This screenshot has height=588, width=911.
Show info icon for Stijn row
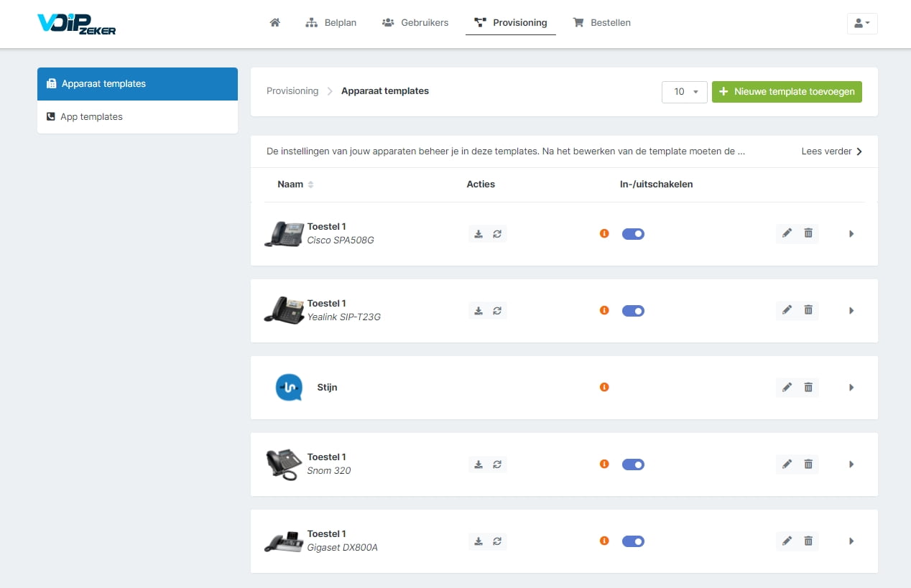click(x=604, y=387)
